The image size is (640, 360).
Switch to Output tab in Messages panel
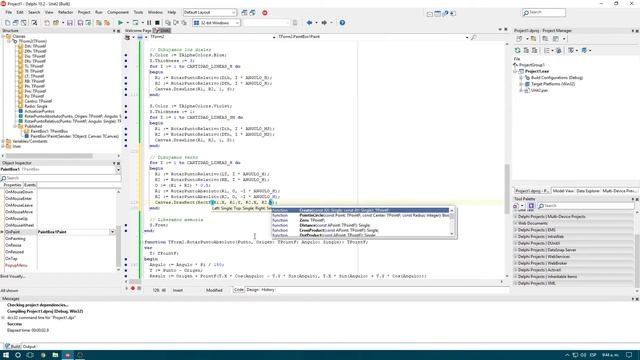coord(29,347)
